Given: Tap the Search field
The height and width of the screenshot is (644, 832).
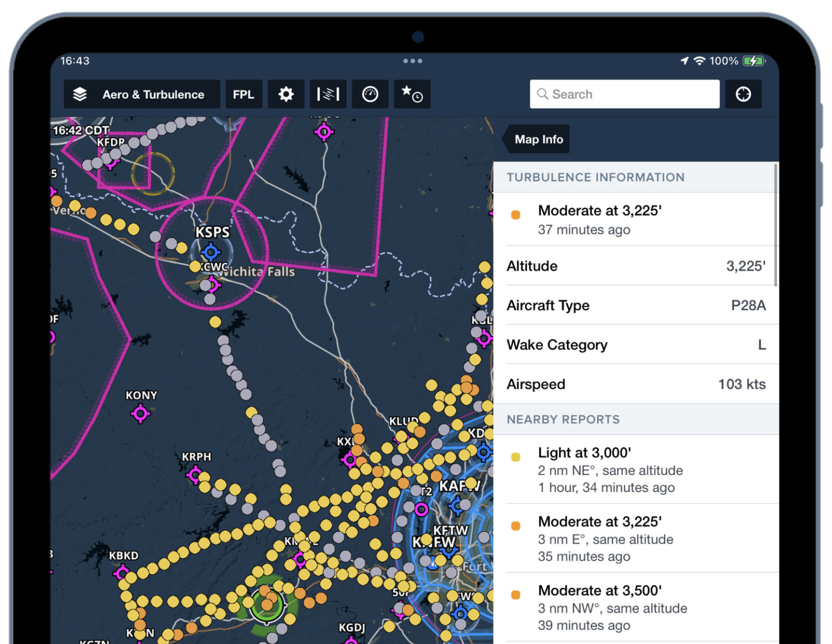Looking at the screenshot, I should pyautogui.click(x=623, y=94).
